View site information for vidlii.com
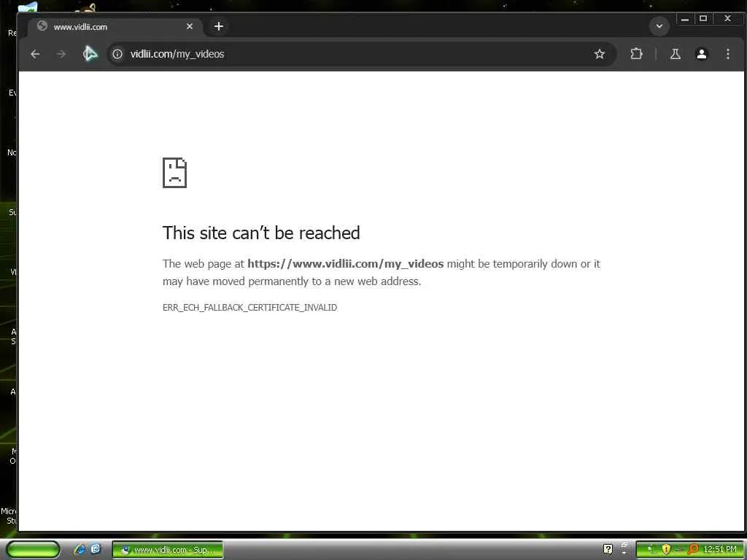The image size is (747, 560). click(117, 54)
